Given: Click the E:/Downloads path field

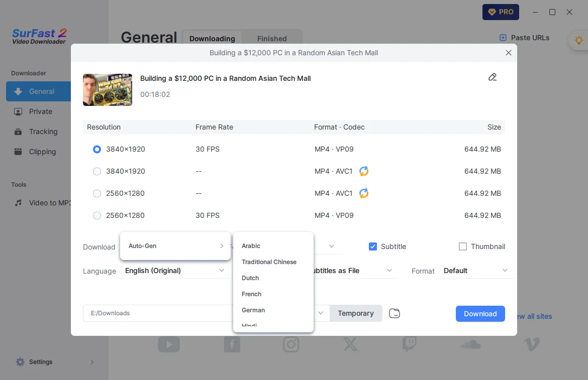Looking at the screenshot, I should (157, 313).
